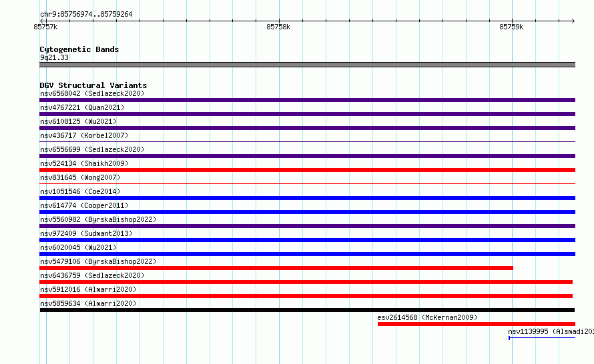The height and width of the screenshot is (364, 594).
Task: Click the blue bar under nsv614774
Action: 307,212
